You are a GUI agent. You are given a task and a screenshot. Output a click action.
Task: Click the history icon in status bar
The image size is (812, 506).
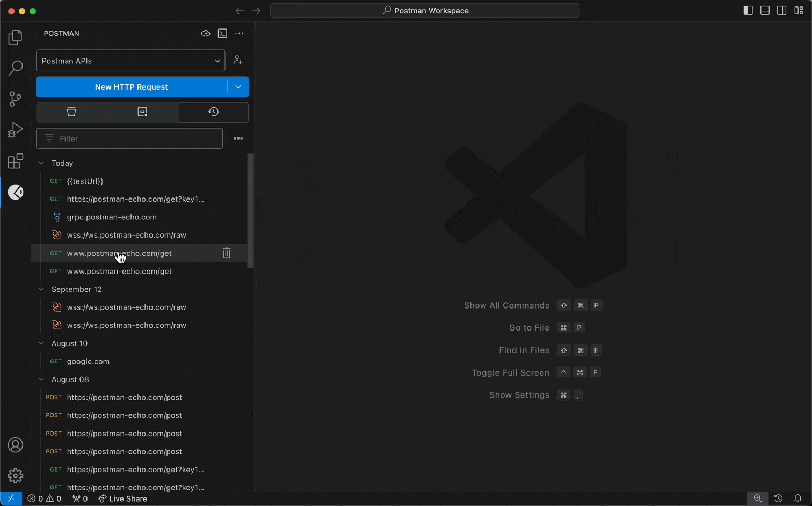(x=778, y=498)
